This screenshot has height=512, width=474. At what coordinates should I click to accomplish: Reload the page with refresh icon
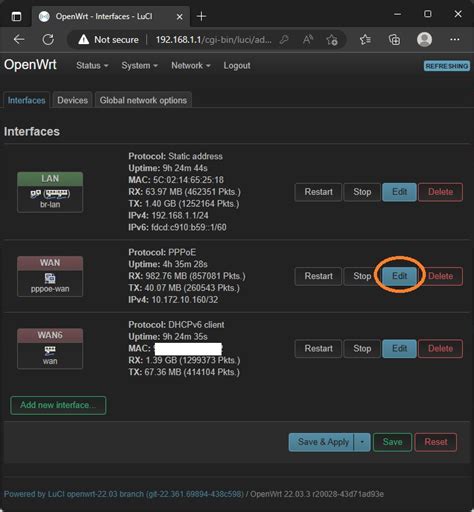48,40
